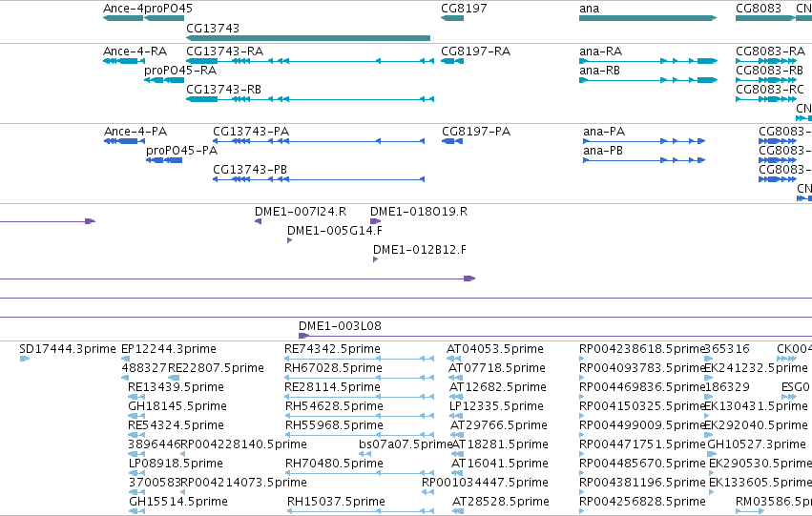Select the AT18281.5prime EST label
This screenshot has width=812, height=516.
pyautogui.click(x=500, y=444)
